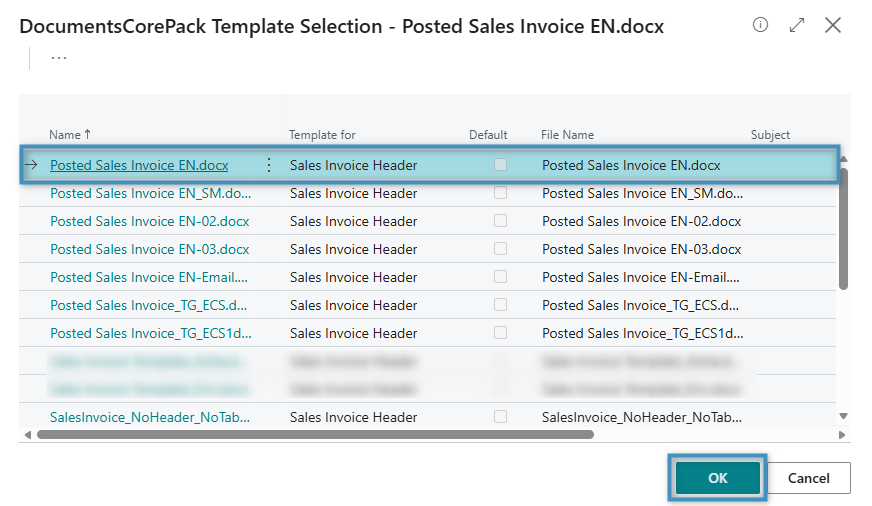The width and height of the screenshot is (872, 506).
Task: Click the Template for column header
Action: (x=322, y=135)
